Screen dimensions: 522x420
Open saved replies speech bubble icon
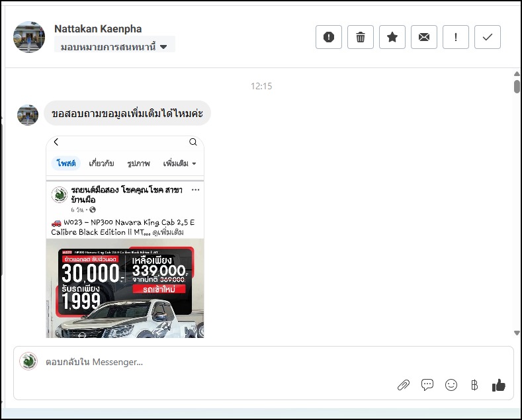coord(427,385)
